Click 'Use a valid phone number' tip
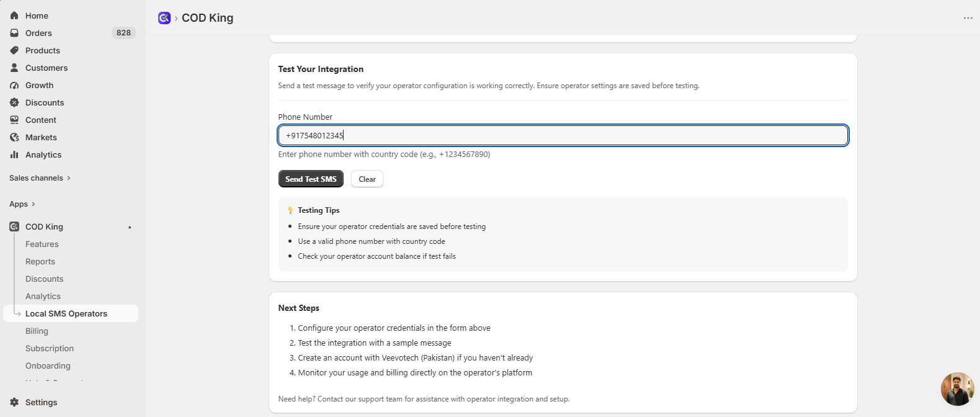This screenshot has width=980, height=417. [x=372, y=241]
